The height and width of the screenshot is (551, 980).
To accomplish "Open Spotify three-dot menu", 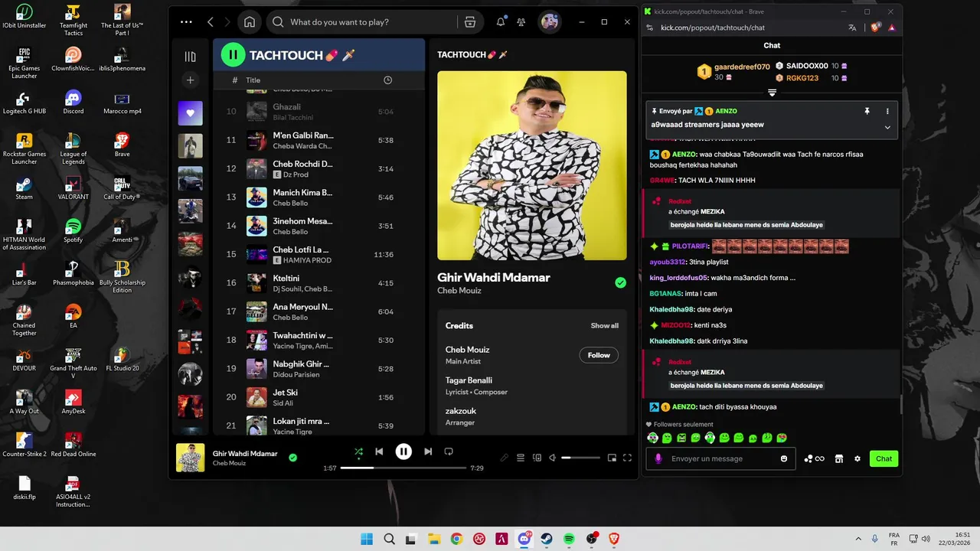I will click(x=186, y=22).
